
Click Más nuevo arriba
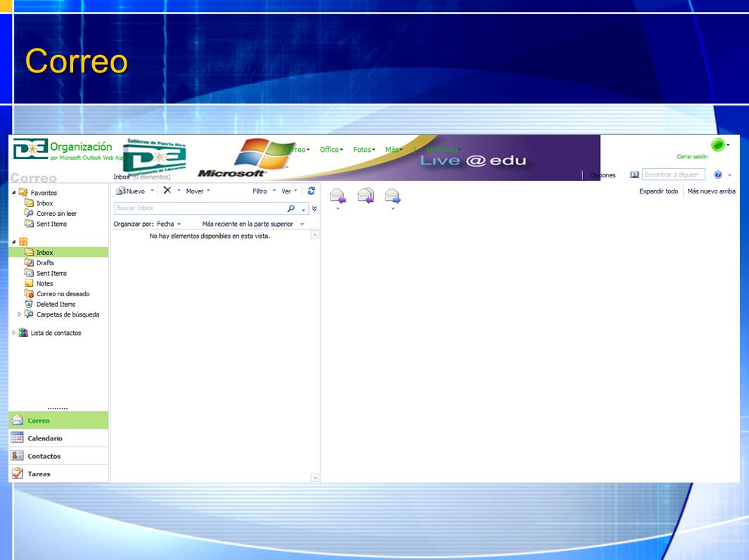[711, 191]
